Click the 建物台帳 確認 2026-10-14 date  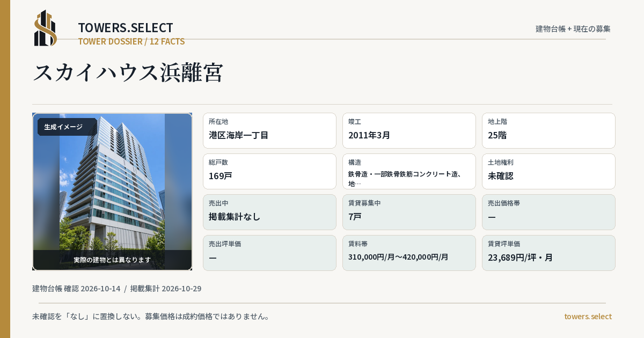(76, 289)
